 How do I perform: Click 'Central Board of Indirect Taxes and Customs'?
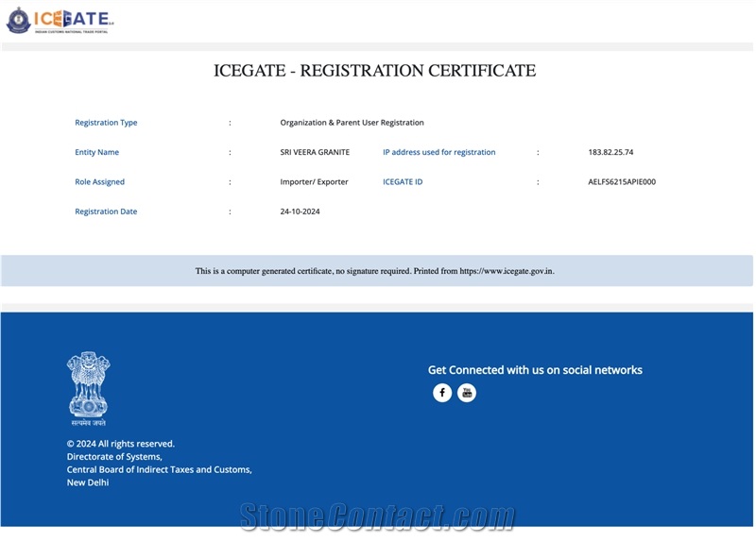point(159,469)
